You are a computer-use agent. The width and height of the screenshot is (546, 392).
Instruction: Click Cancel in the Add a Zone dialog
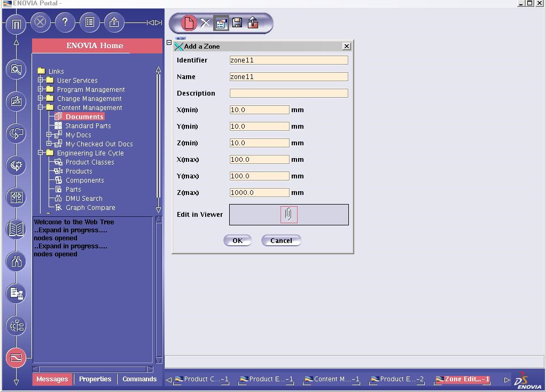(281, 240)
